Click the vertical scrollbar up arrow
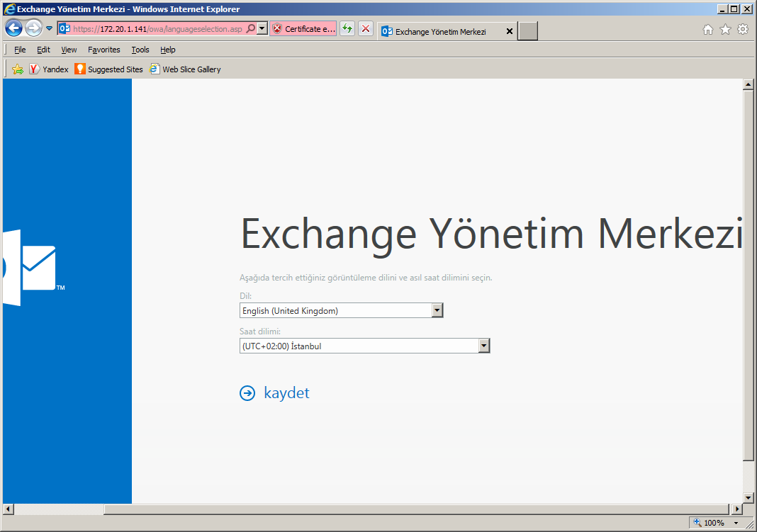The image size is (757, 532). tap(748, 84)
